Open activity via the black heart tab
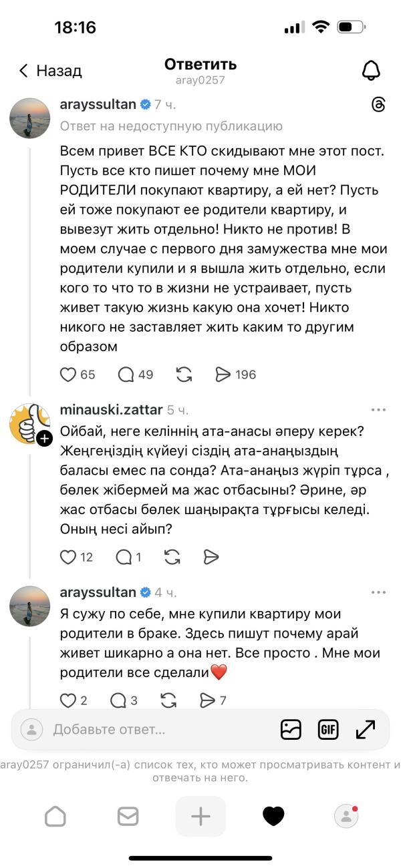The width and height of the screenshot is (401, 868). [x=273, y=815]
